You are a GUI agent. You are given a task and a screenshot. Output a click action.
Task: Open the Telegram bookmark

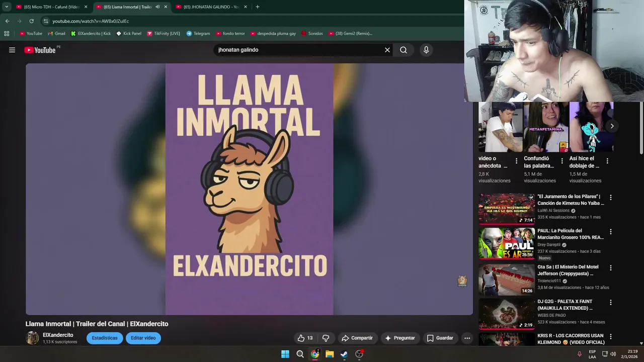198,33
